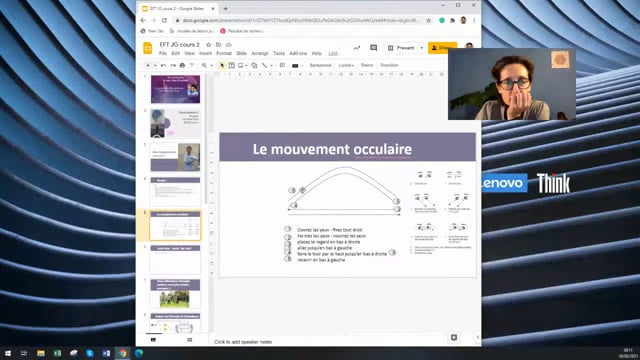Open a new Chrome tab

[x=225, y=8]
